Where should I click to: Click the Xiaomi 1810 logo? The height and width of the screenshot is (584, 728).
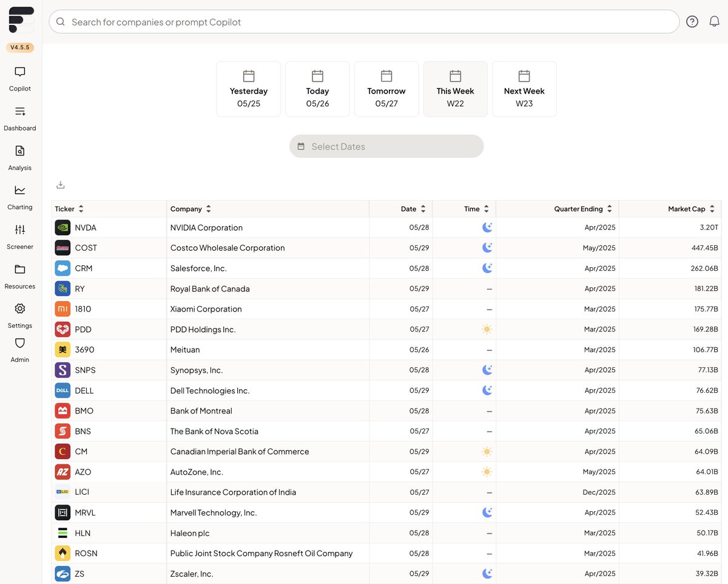point(62,309)
